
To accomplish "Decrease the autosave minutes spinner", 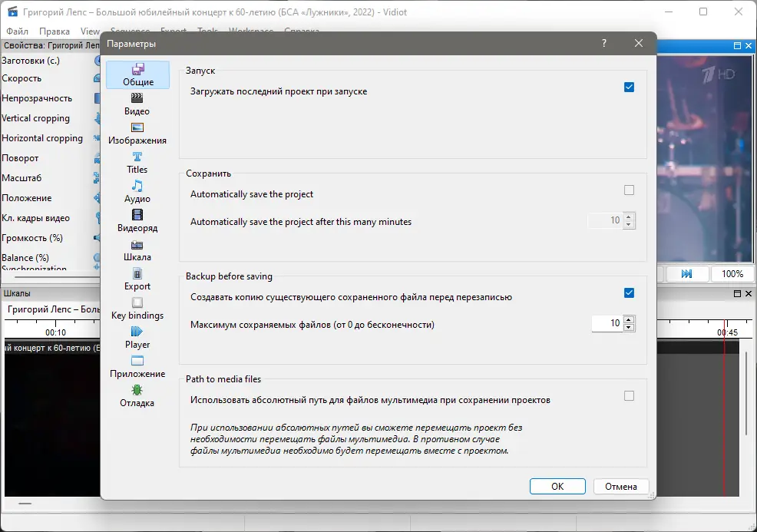I will point(629,224).
